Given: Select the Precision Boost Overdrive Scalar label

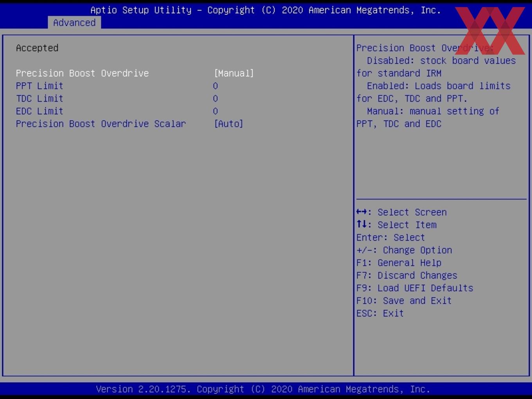Looking at the screenshot, I should (x=101, y=124).
